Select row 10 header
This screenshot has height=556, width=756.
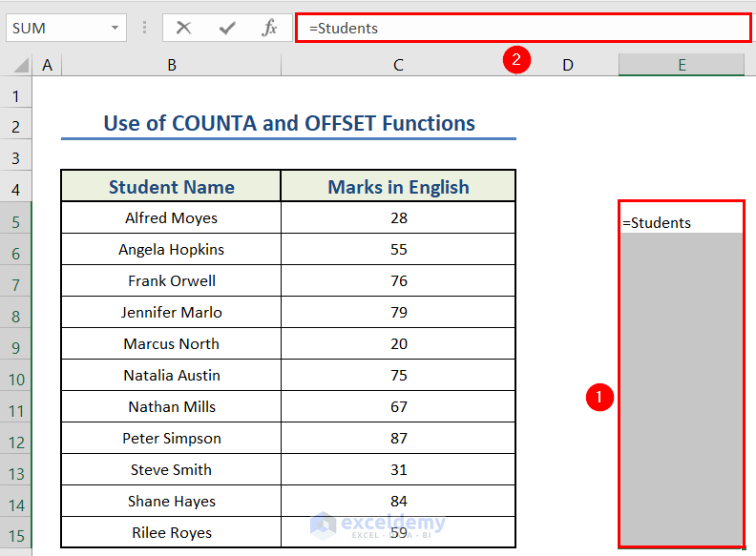(x=16, y=376)
